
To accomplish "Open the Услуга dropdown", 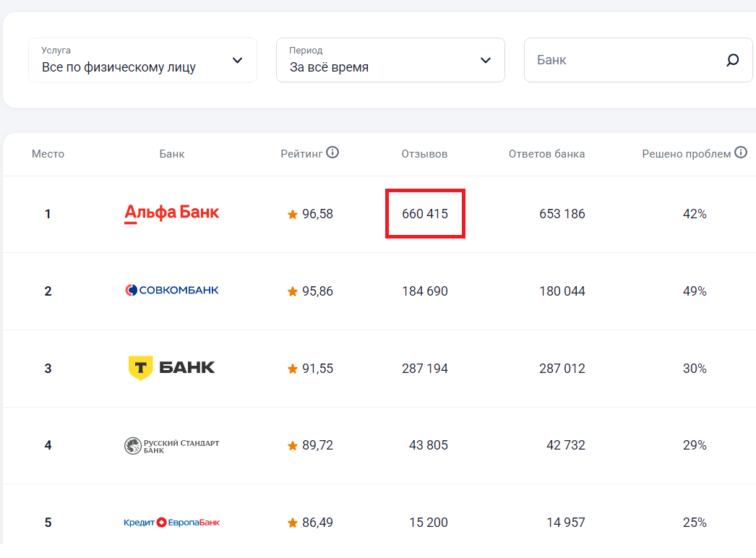I will point(142,60).
